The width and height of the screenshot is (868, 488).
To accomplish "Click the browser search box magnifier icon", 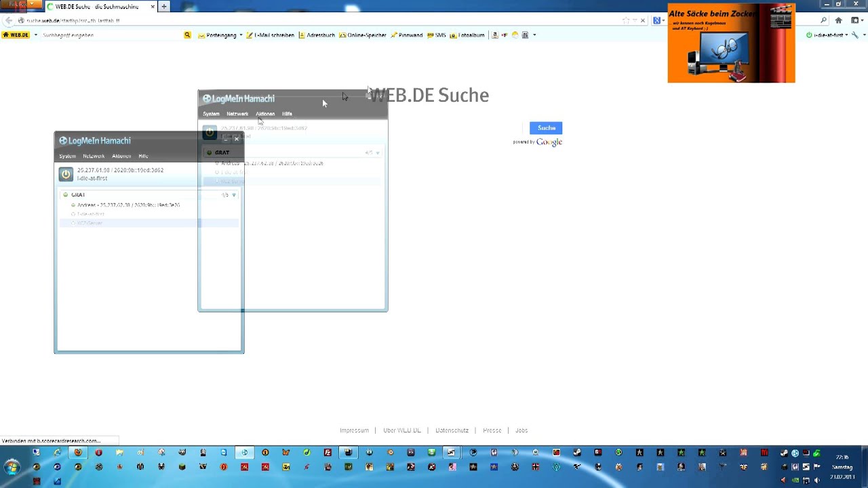I will click(823, 20).
